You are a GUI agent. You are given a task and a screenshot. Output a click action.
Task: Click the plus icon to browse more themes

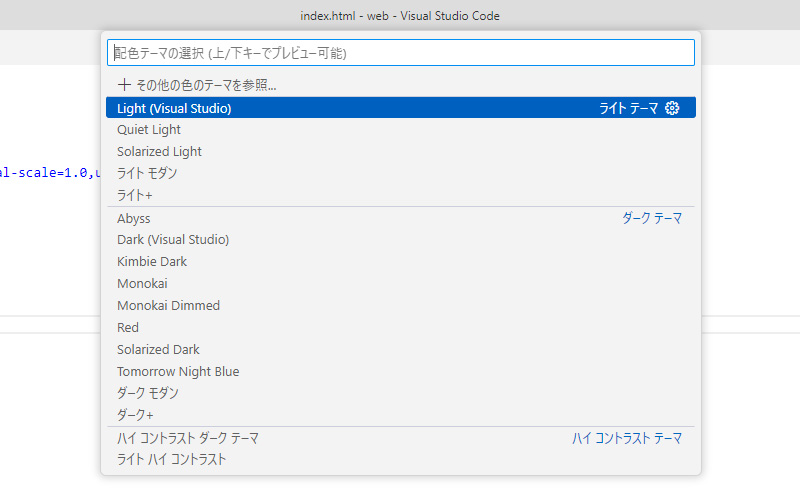coord(124,86)
